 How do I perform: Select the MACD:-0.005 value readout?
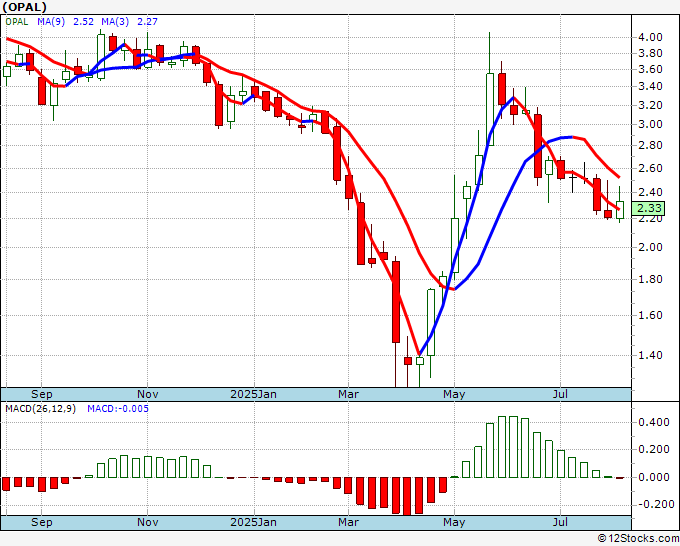coord(118,409)
